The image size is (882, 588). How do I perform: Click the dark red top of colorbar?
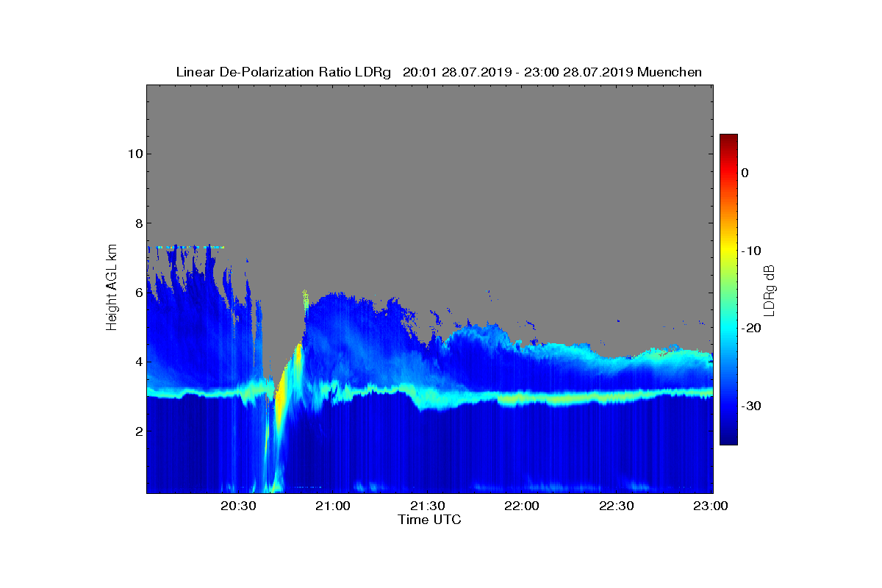coord(728,140)
